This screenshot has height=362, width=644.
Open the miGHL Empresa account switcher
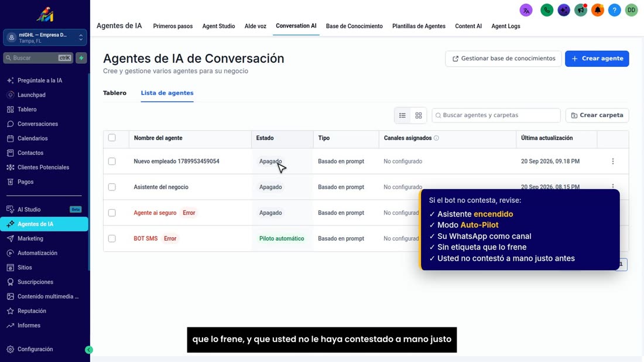pyautogui.click(x=44, y=37)
